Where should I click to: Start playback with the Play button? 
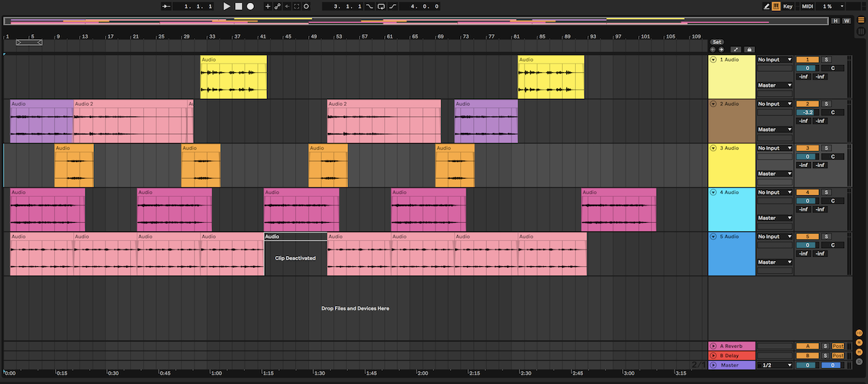226,6
